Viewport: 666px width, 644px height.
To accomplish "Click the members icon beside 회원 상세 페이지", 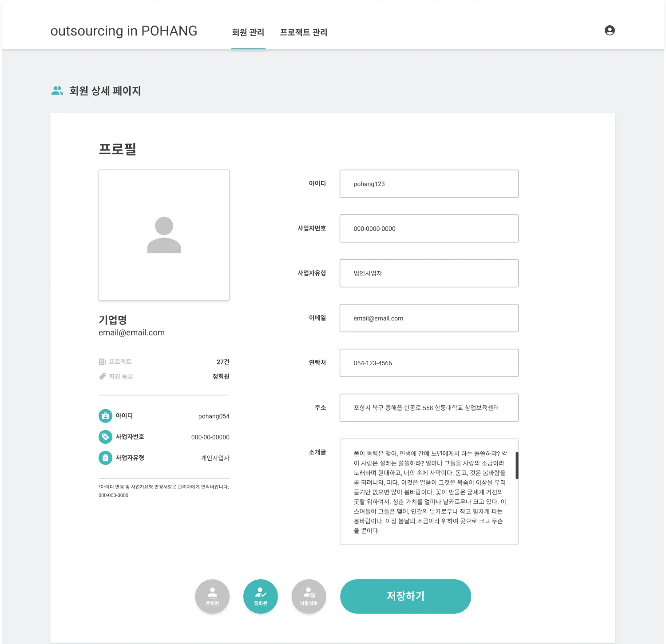I will pos(57,91).
